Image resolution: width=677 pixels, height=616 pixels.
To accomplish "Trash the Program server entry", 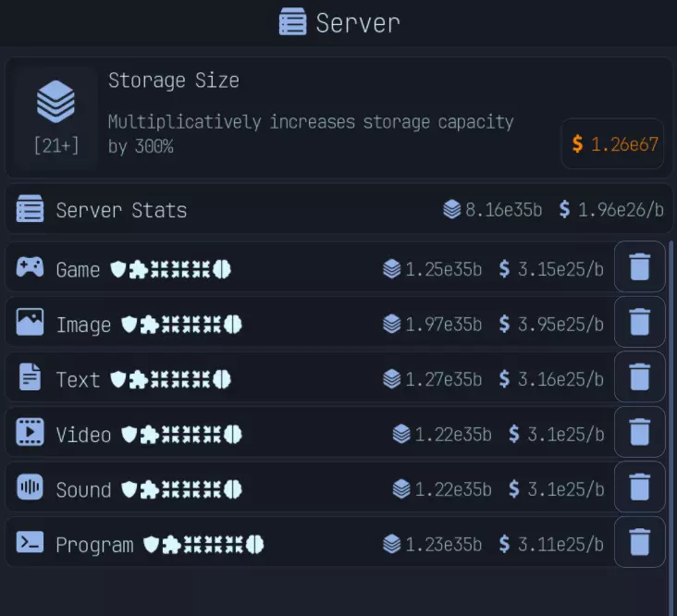I will click(x=639, y=542).
